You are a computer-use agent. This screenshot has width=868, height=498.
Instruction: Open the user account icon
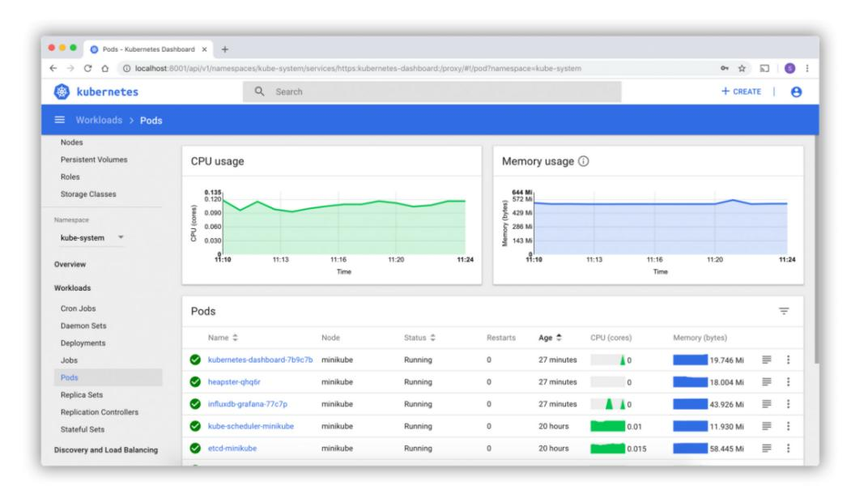[796, 92]
